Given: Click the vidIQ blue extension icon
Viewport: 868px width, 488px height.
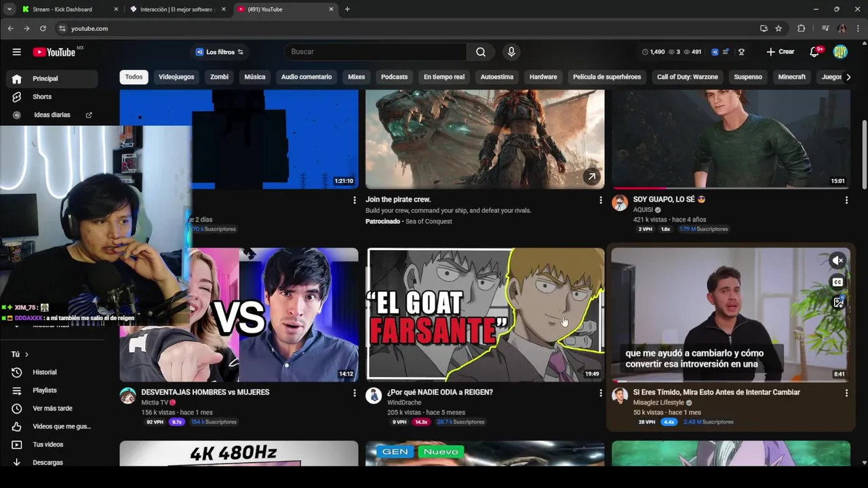Looking at the screenshot, I should pyautogui.click(x=715, y=52).
